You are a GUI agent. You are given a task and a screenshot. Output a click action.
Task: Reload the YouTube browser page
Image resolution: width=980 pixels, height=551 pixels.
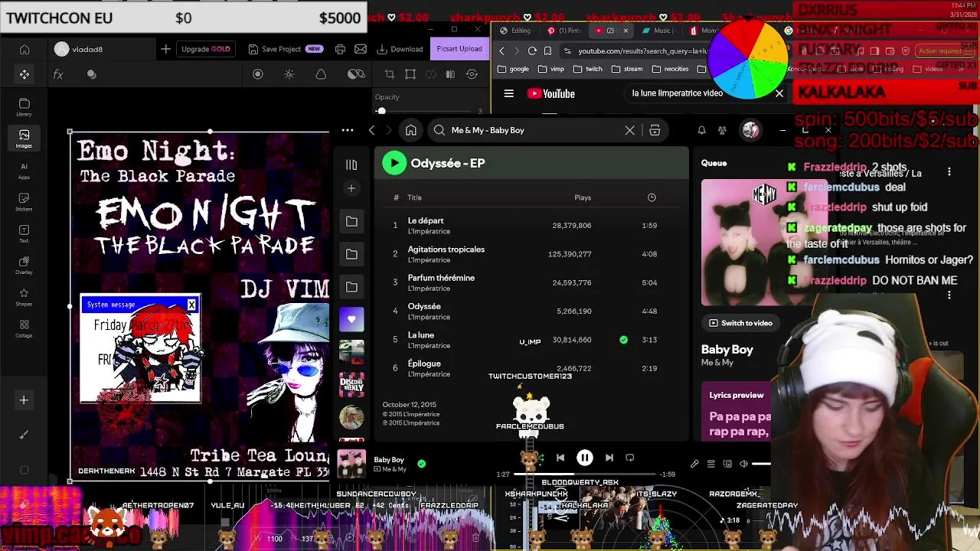coord(532,51)
